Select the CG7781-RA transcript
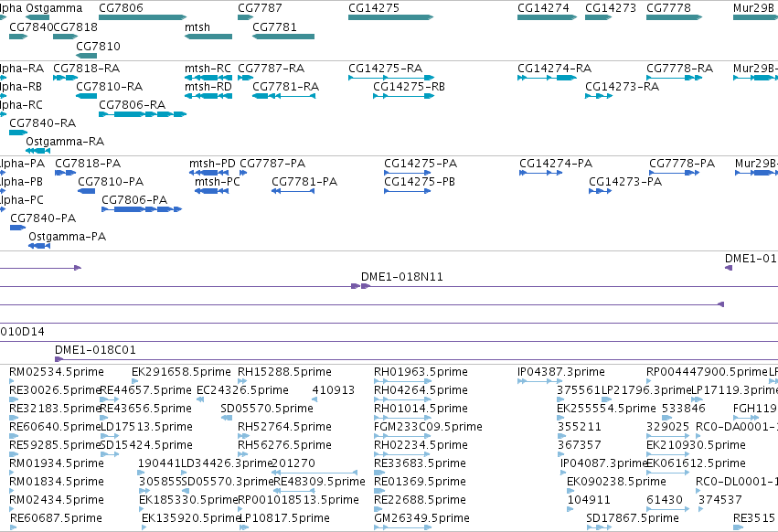Viewport: 778px width, 532px height. pyautogui.click(x=283, y=96)
